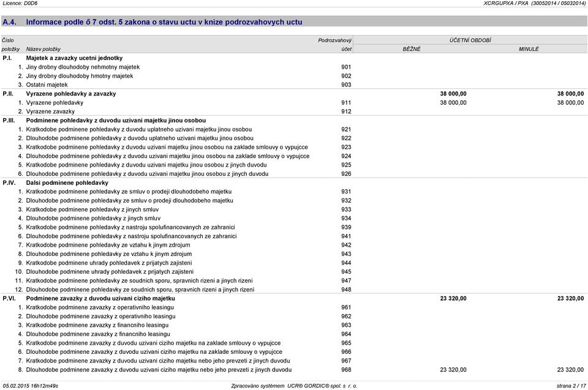
Task: Click the 'Ostatni majetek' row label
Action: click(47, 84)
